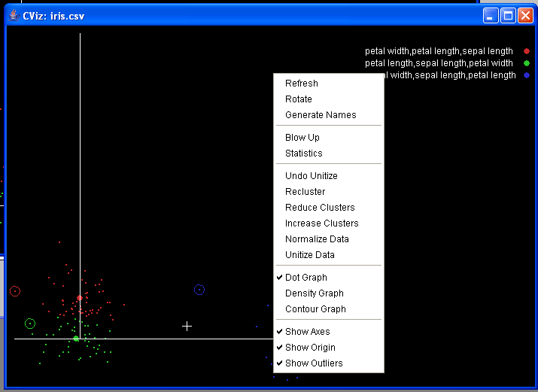Click the blue circle outlier marker

[x=199, y=290]
